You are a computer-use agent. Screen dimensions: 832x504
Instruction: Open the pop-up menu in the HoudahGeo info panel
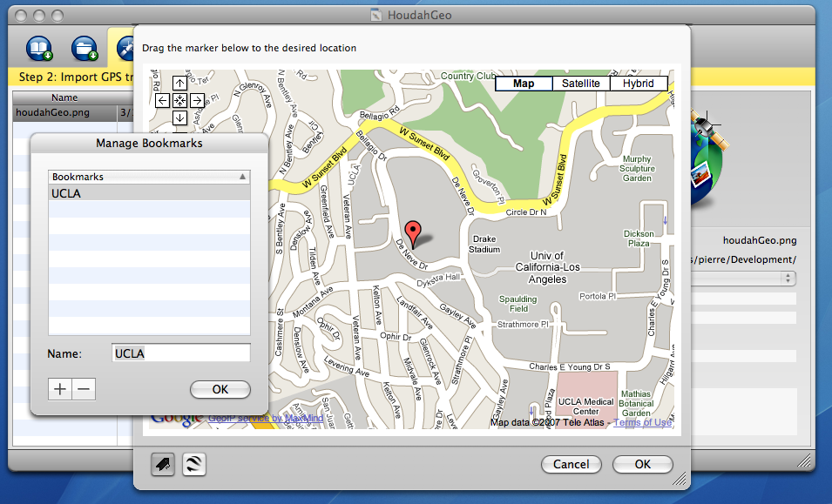(x=743, y=279)
